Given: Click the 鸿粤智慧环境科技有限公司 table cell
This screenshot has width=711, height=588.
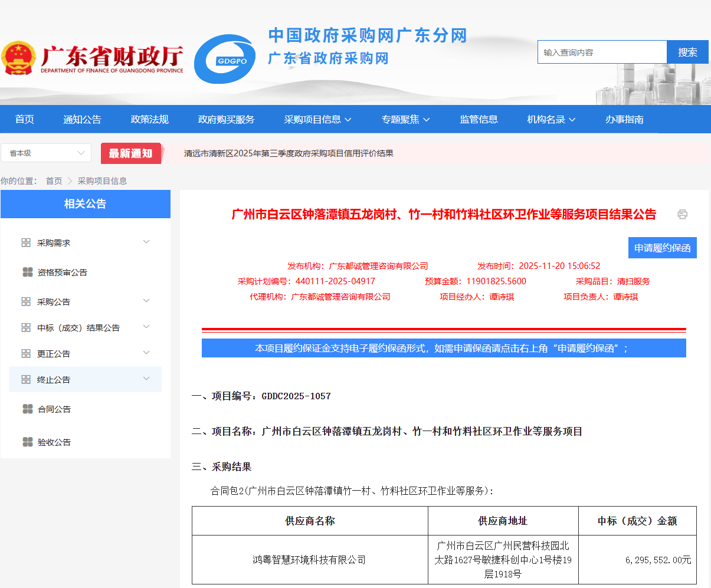Looking at the screenshot, I should [x=310, y=560].
